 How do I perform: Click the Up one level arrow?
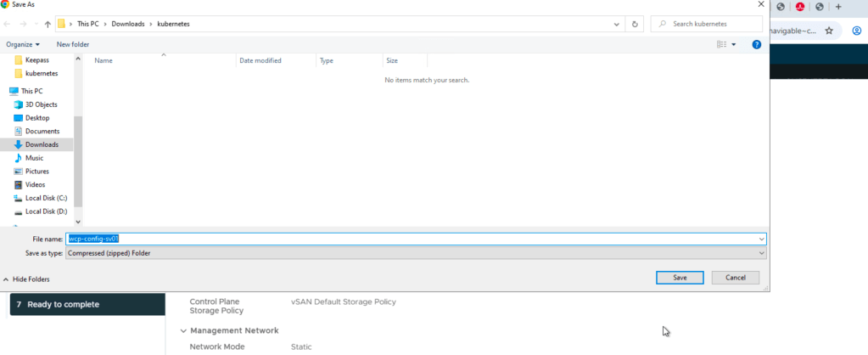(48, 25)
